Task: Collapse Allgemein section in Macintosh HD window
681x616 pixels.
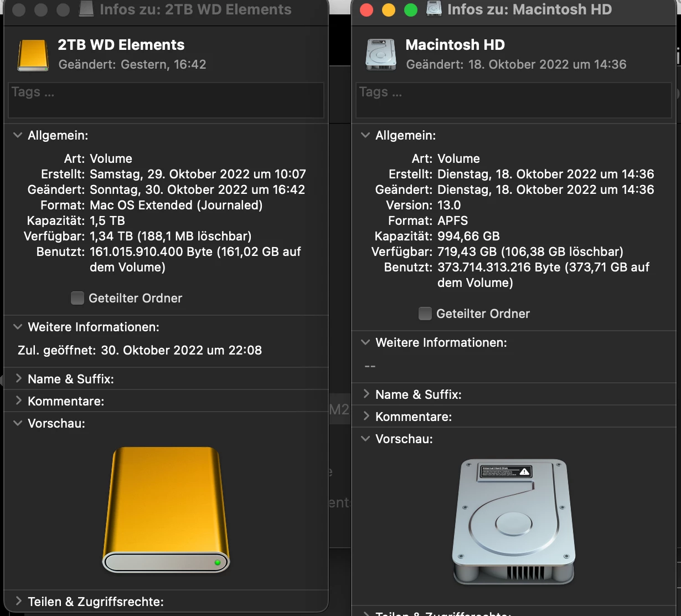Action: 365,135
